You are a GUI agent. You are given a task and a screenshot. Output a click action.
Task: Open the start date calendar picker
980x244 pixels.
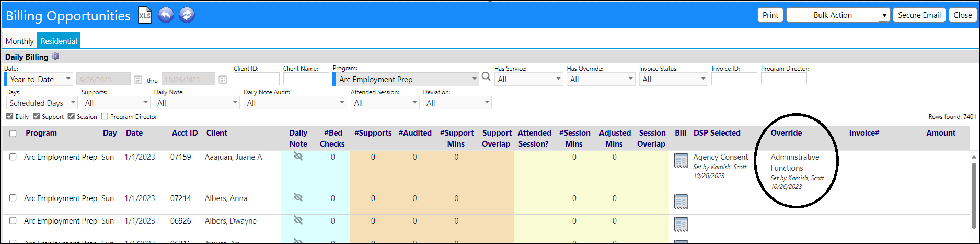pos(138,80)
